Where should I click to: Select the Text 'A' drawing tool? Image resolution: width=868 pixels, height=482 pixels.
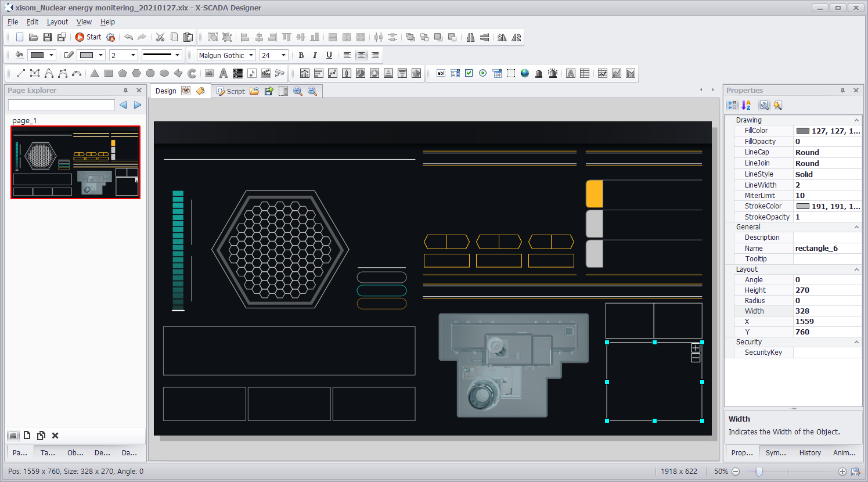pyautogui.click(x=224, y=73)
